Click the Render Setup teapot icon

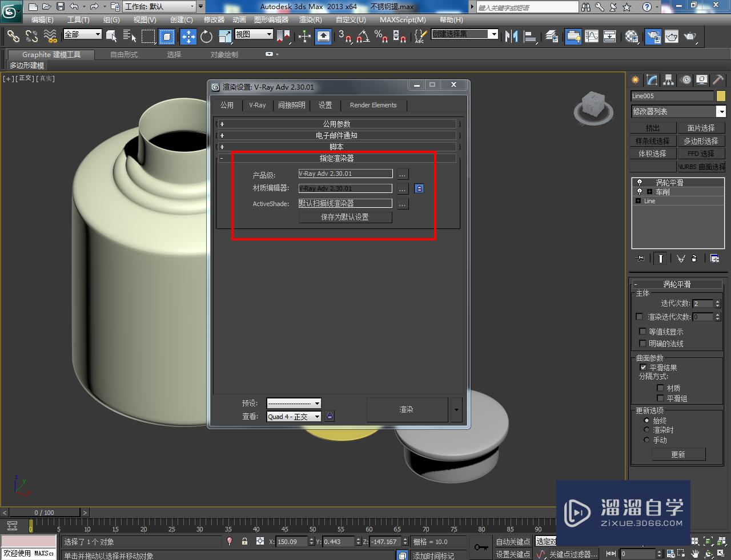[653, 37]
